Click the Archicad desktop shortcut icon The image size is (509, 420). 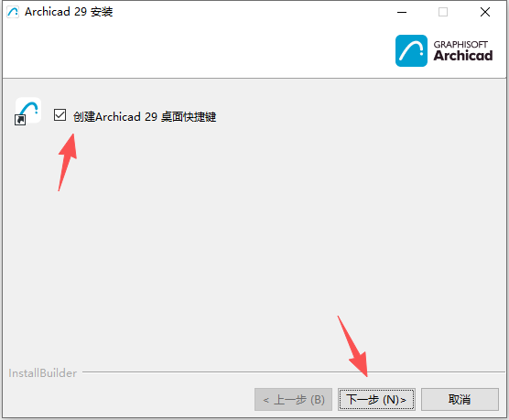27,111
